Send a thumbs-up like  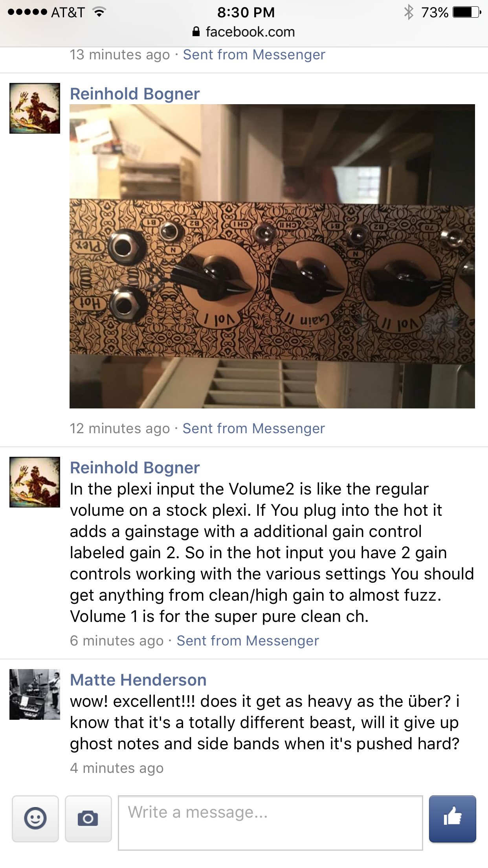(x=452, y=819)
